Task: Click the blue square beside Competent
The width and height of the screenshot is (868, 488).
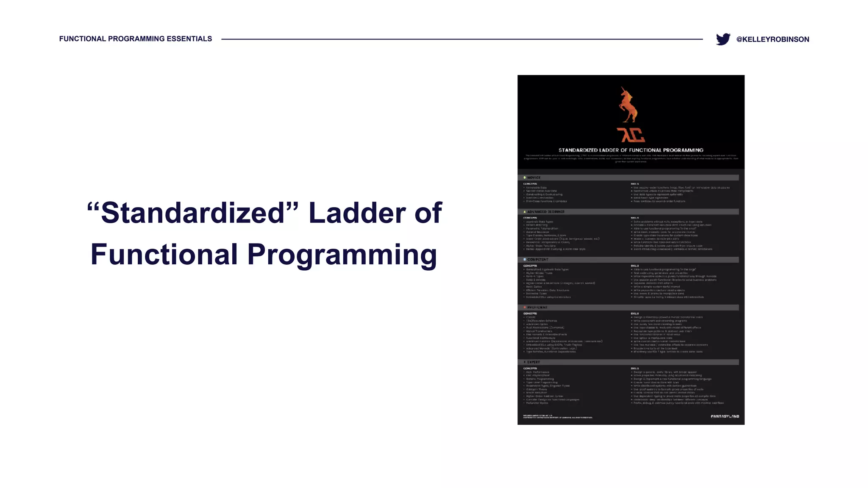Action: [x=525, y=259]
